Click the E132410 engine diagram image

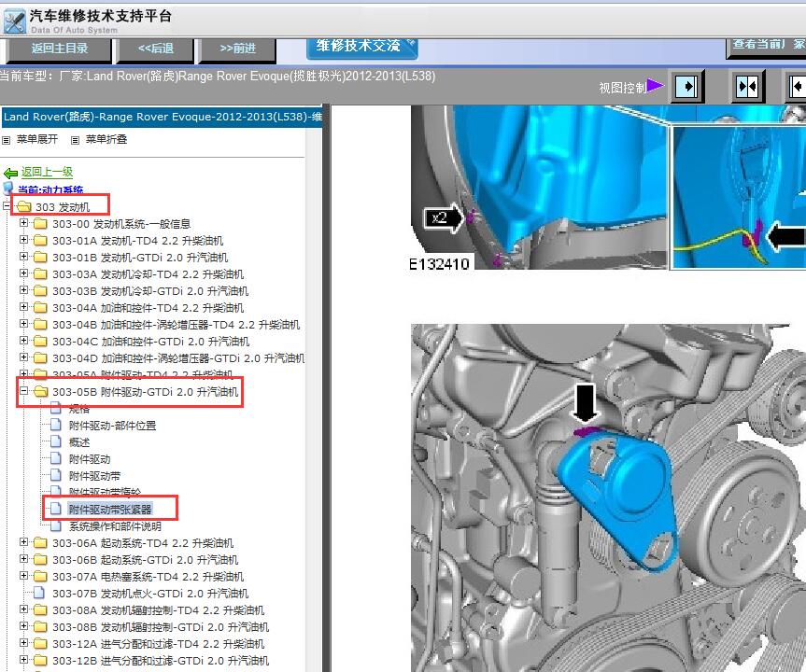pyautogui.click(x=607, y=187)
